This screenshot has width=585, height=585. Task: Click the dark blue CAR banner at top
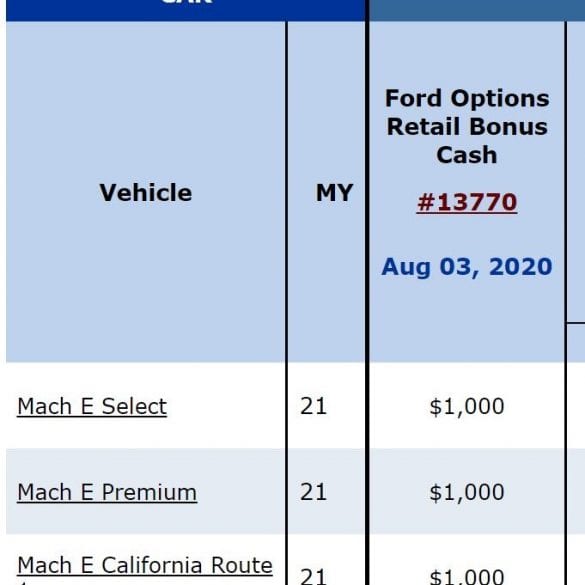(x=185, y=10)
